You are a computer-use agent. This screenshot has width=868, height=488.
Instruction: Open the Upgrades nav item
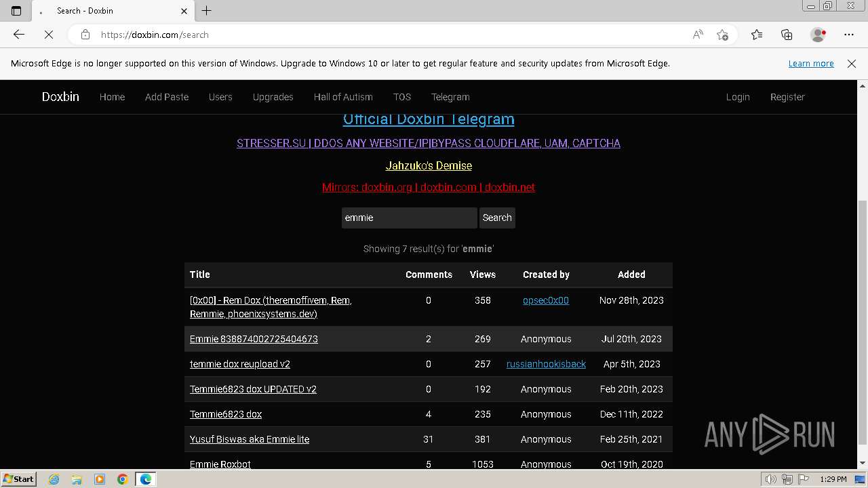tap(273, 97)
